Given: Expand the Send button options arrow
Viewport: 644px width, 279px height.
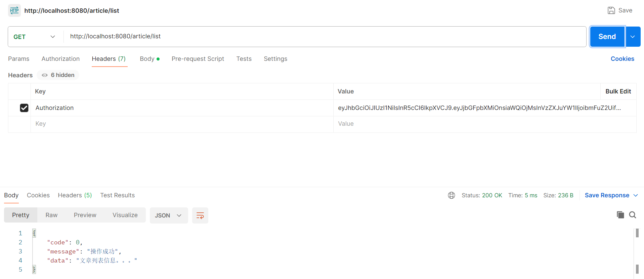Looking at the screenshot, I should (x=633, y=37).
